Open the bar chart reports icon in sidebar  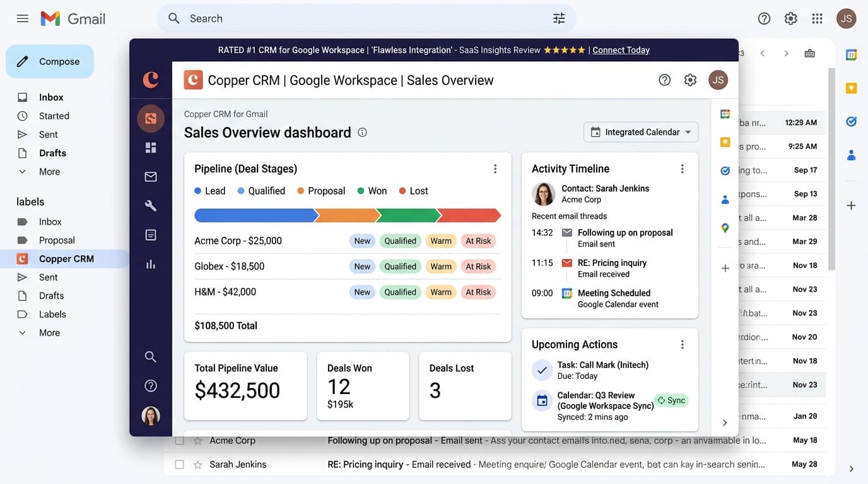[x=151, y=264]
